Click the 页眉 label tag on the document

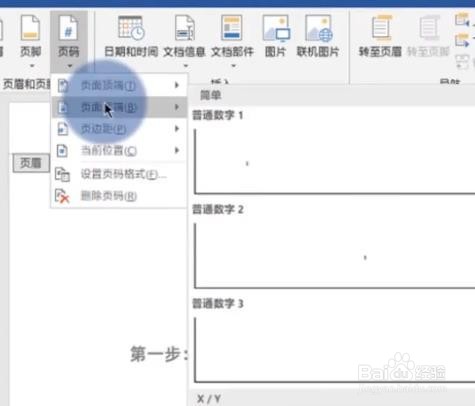(31, 163)
